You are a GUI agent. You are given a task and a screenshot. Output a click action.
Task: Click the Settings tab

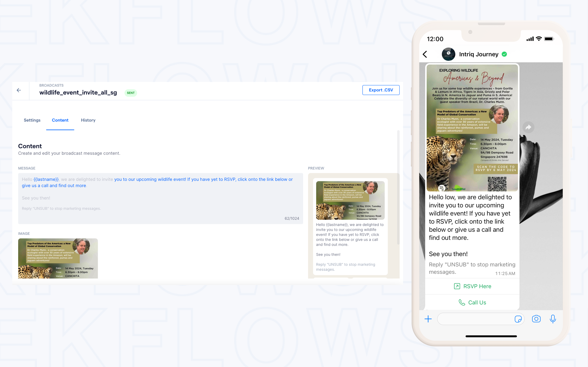tap(32, 120)
